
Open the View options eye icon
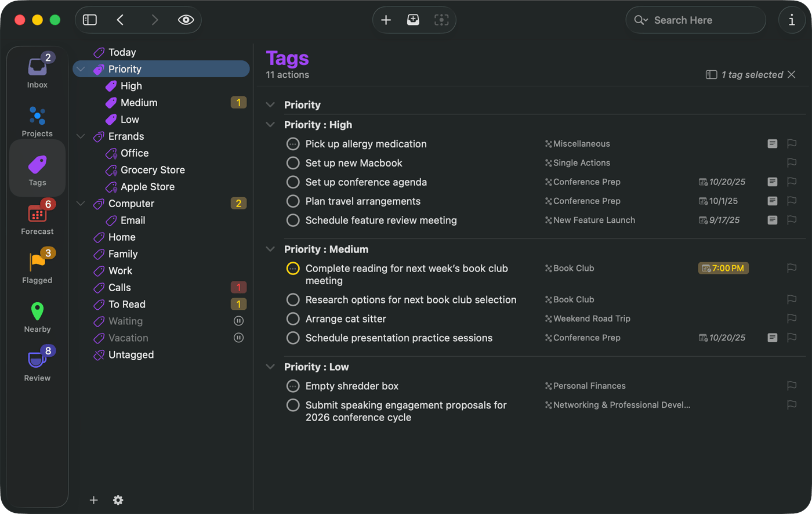[x=186, y=20]
